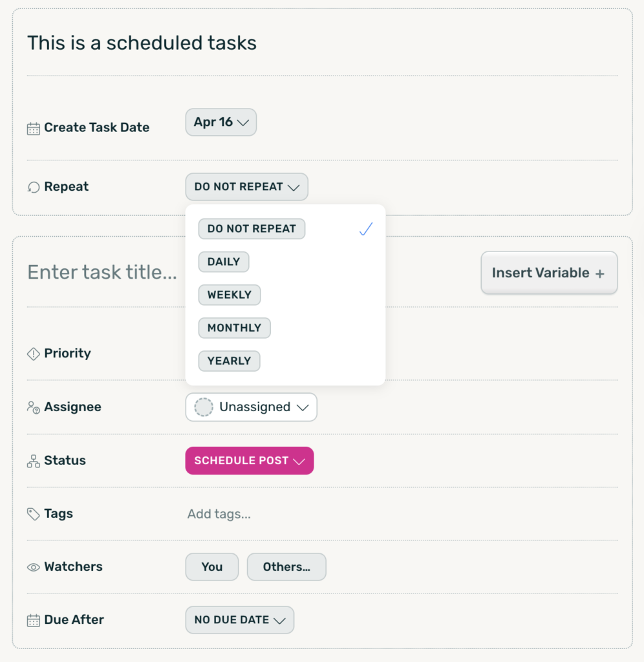Open the Unassigned assignee dropdown
The image size is (644, 662).
(251, 407)
